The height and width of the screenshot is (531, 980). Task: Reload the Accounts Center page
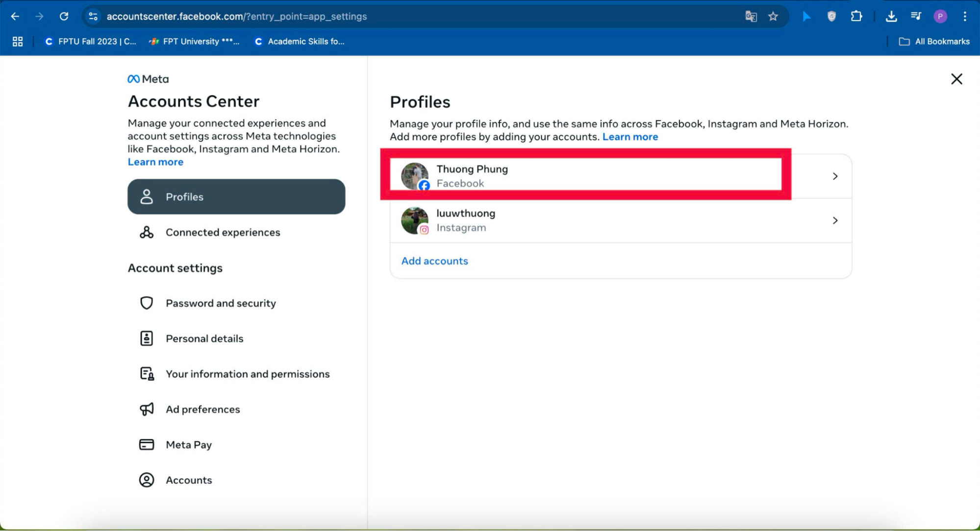pyautogui.click(x=64, y=16)
